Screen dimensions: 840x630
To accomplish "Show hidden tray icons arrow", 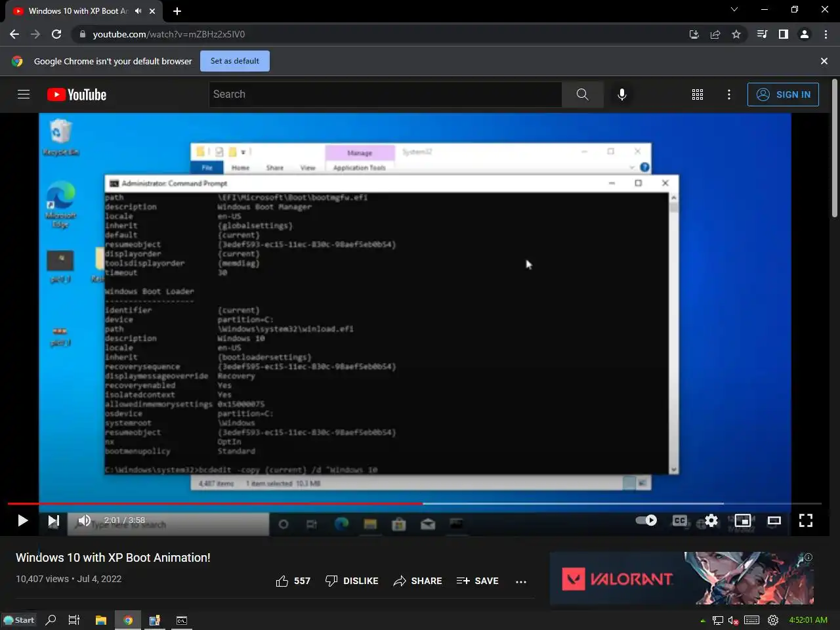I will 703,620.
